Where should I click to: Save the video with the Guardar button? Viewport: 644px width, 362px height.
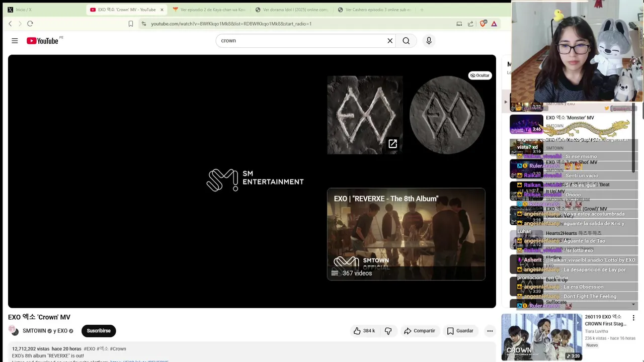460,331
